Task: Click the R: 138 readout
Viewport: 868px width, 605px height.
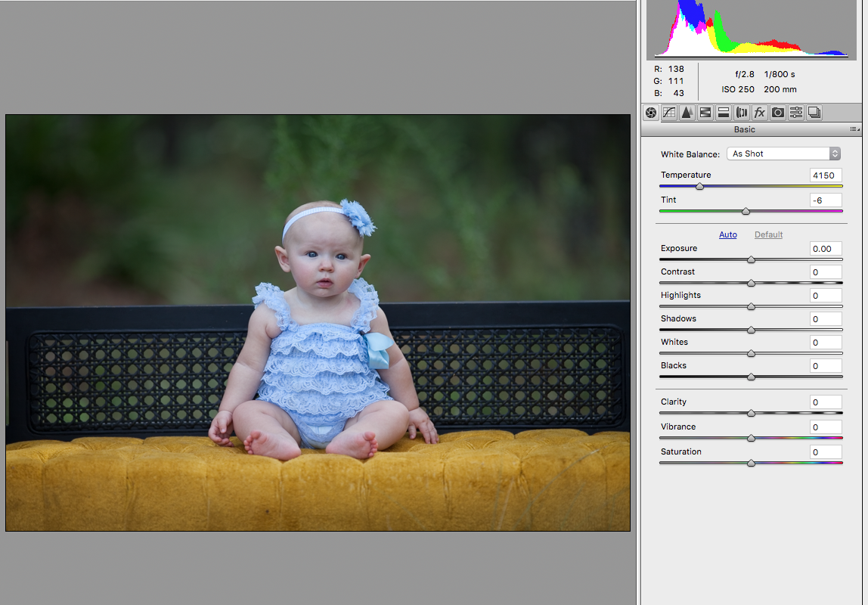Action: [668, 69]
